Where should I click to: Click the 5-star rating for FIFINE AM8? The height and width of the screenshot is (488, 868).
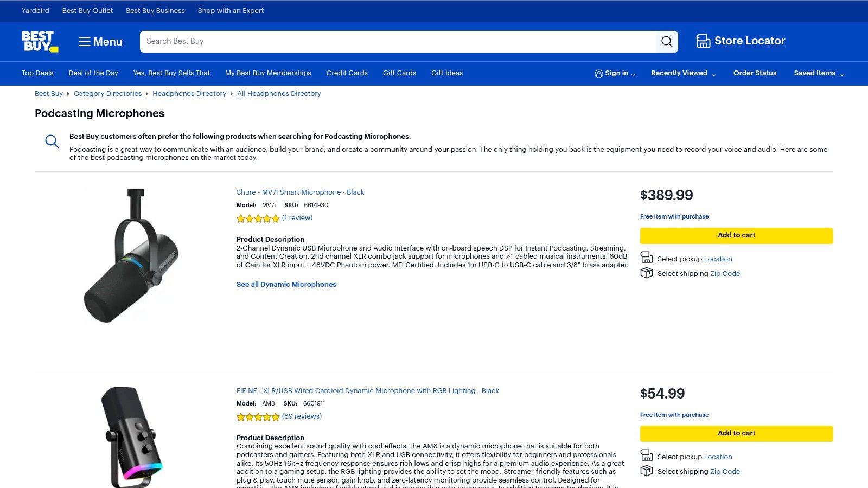point(258,416)
